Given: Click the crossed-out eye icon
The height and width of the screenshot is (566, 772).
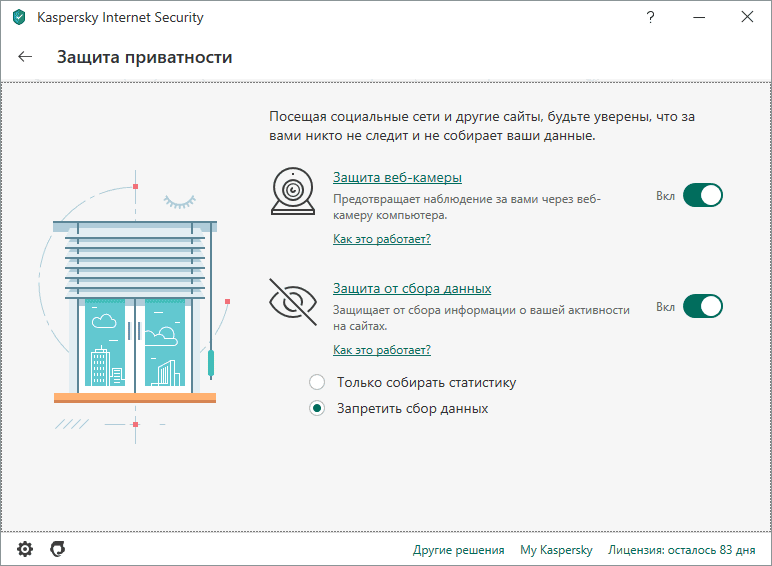Looking at the screenshot, I should 293,302.
